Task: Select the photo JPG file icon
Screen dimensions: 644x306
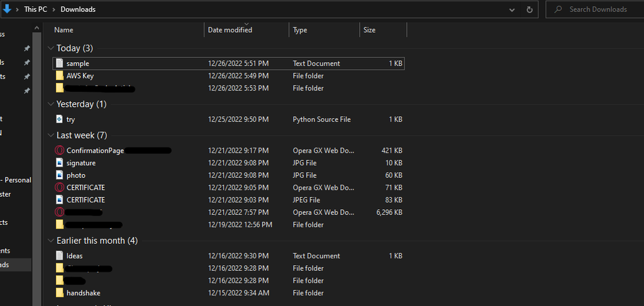Action: click(60, 175)
